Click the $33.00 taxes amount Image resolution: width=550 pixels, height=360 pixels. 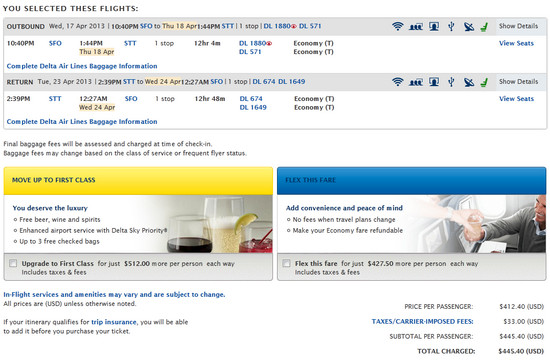coord(523,321)
